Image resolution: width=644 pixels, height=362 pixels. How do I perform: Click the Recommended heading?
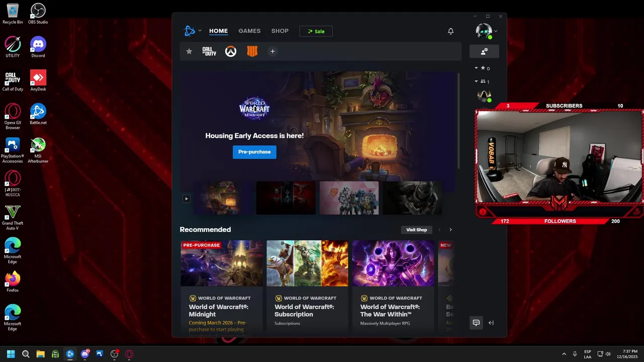tap(205, 230)
